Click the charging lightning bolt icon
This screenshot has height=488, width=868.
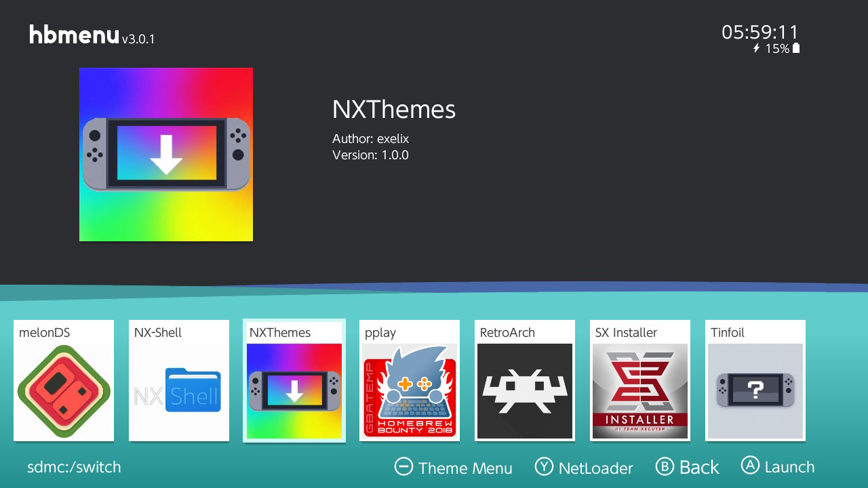(x=755, y=48)
